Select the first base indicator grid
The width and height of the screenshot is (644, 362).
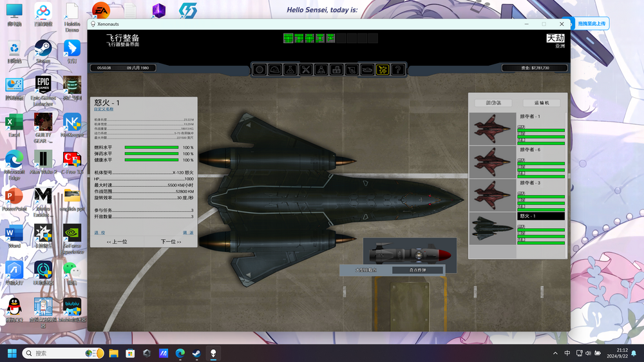click(289, 38)
